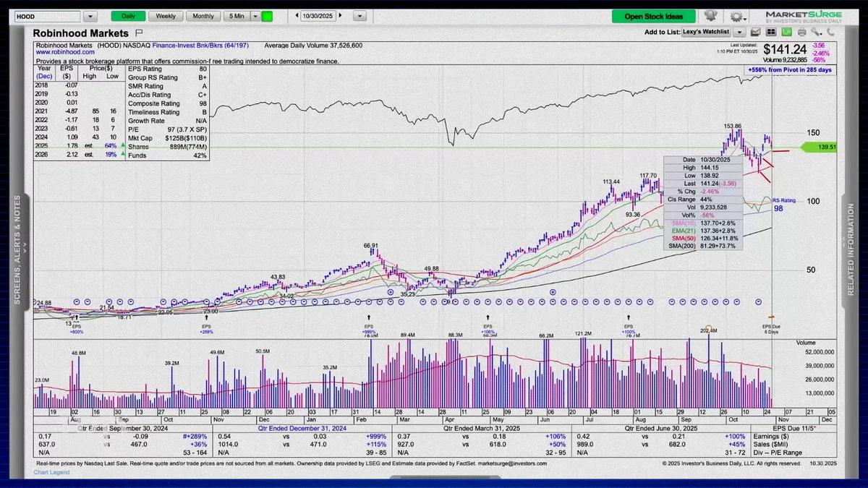The height and width of the screenshot is (488, 868).
Task: Expand the Lexy's Watchlist dropdown arrow
Action: click(x=739, y=32)
